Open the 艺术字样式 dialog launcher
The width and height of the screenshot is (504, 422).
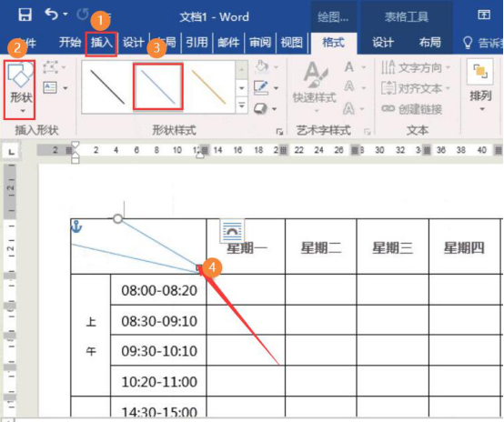tap(367, 131)
